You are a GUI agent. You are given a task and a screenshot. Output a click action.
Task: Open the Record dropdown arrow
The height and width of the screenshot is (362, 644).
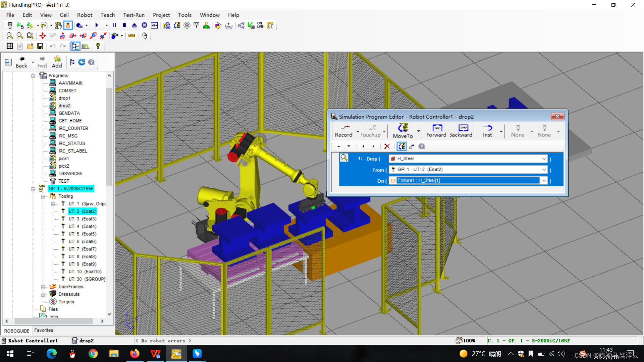358,131
